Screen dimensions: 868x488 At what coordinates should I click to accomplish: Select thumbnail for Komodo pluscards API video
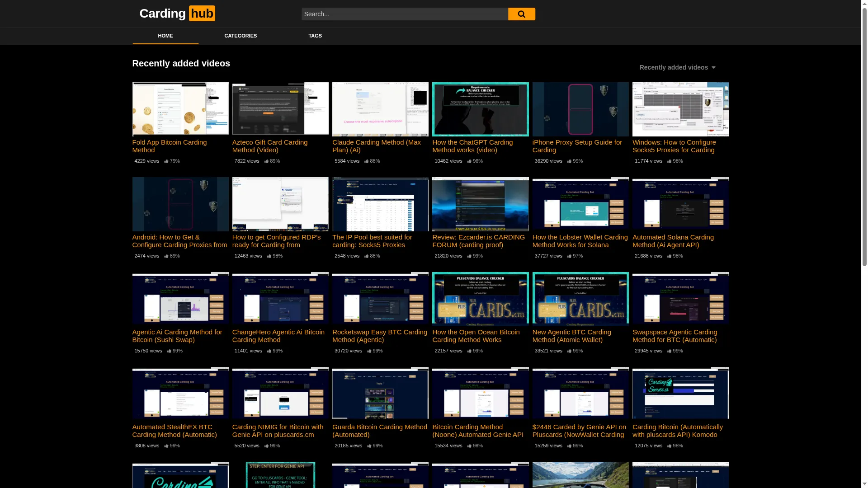(680, 394)
